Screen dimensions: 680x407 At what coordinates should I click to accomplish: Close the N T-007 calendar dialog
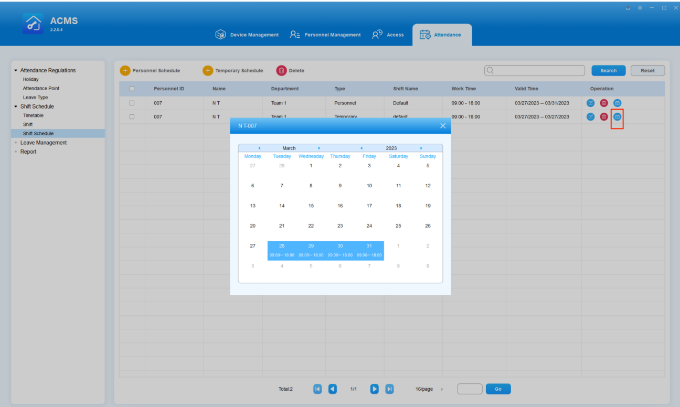443,125
